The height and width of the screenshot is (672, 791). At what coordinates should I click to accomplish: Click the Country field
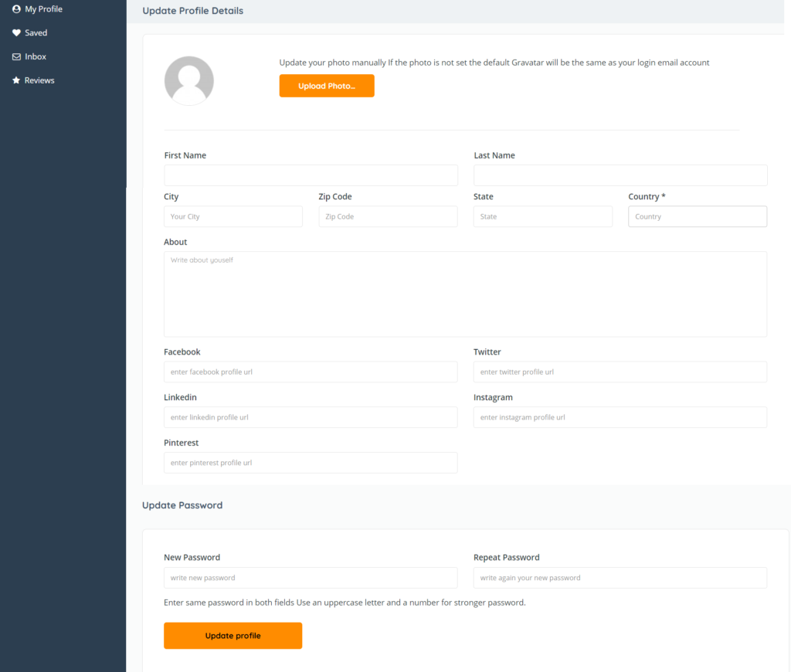[698, 217]
